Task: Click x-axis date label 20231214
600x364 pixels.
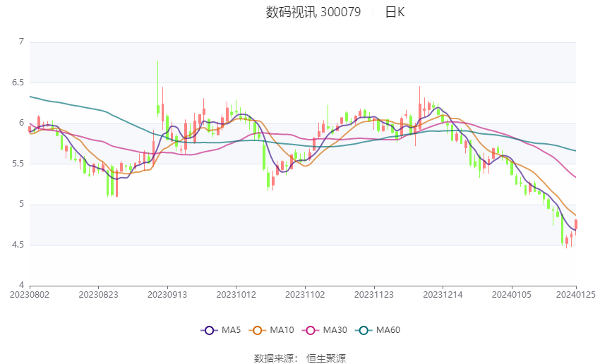Action: click(443, 295)
